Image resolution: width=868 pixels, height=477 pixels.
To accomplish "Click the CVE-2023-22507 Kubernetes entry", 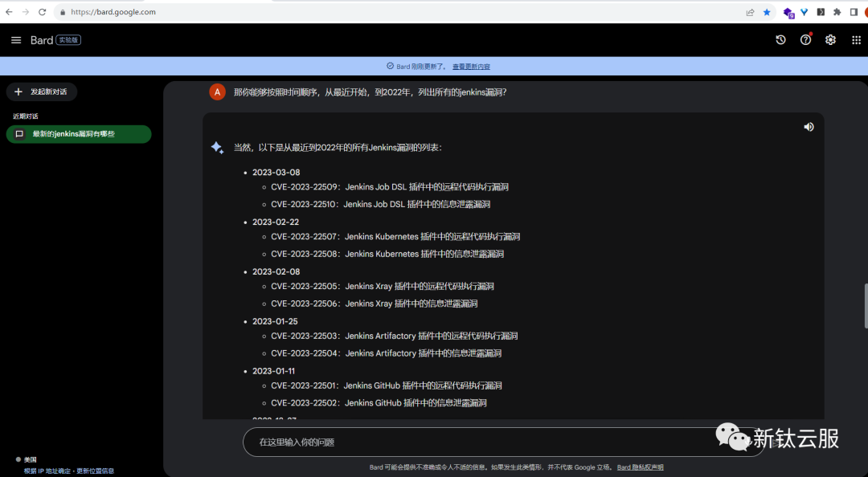I will 395,236.
